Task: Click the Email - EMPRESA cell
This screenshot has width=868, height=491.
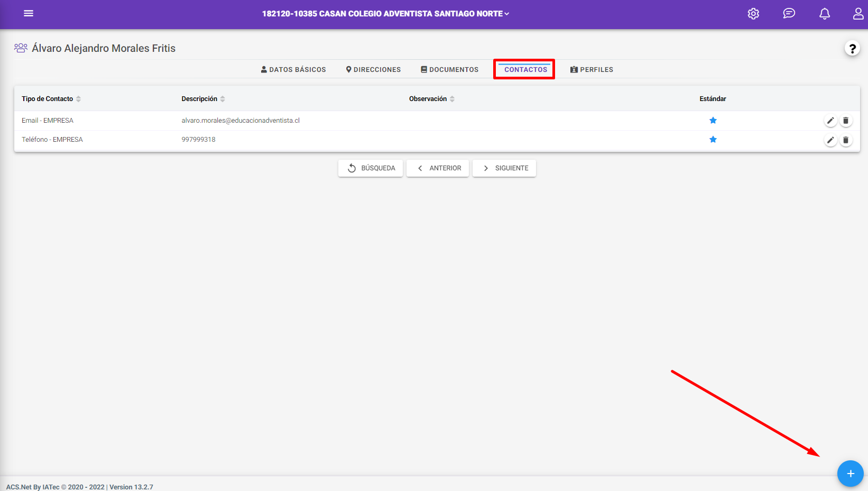Action: tap(48, 121)
